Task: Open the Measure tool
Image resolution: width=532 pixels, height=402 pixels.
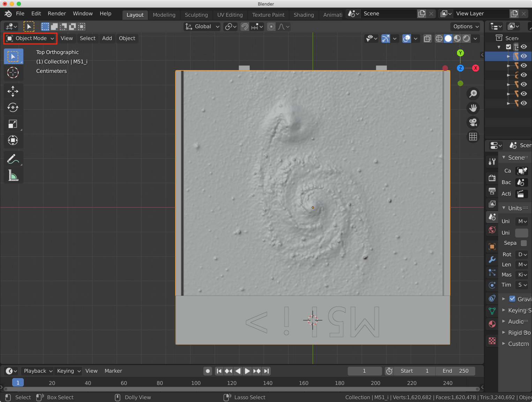Action: click(13, 175)
